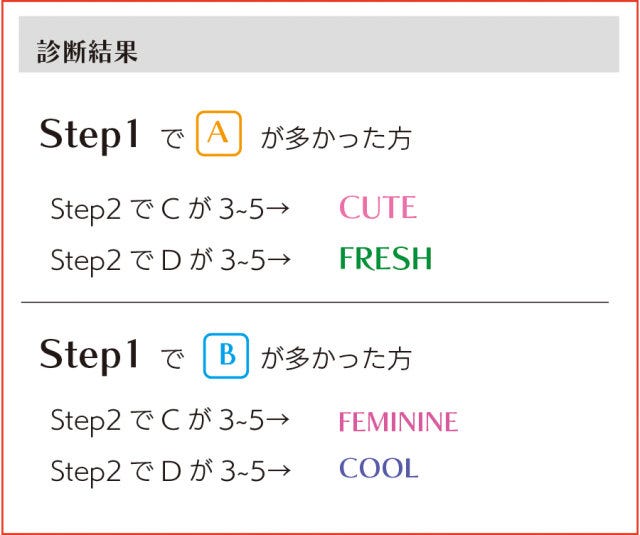Click the Step2 word in the FEMININE row

point(85,421)
